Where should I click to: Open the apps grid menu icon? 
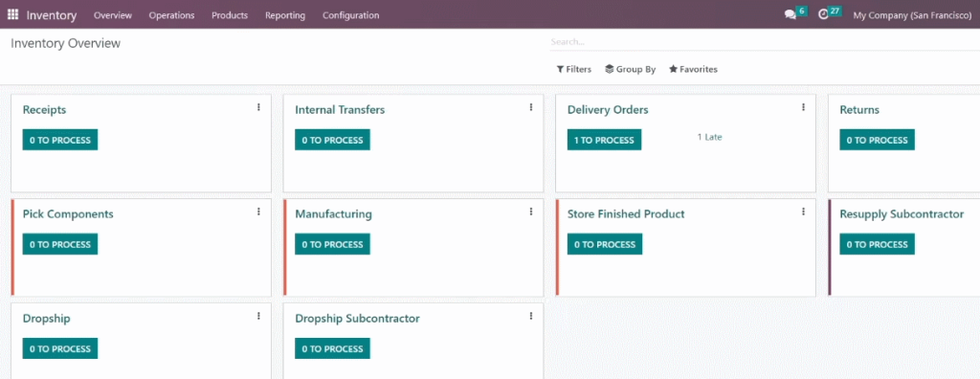click(12, 14)
